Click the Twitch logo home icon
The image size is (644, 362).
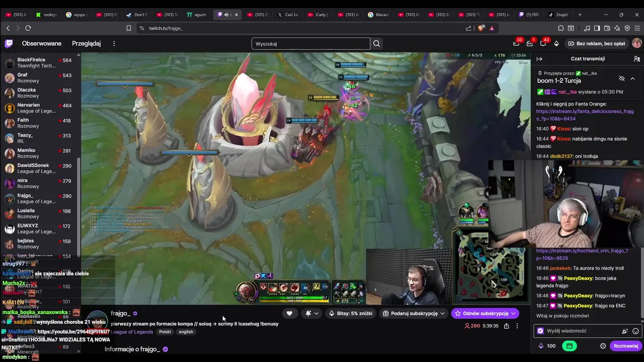[x=9, y=44]
